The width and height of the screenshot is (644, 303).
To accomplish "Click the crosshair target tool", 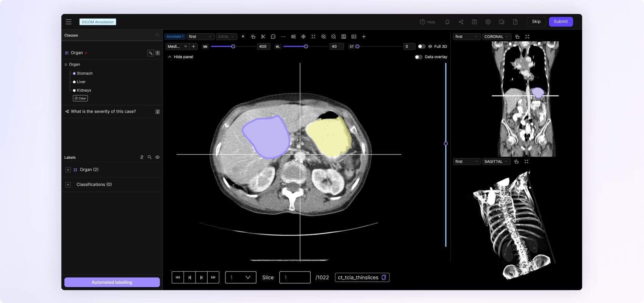I will coord(303,37).
